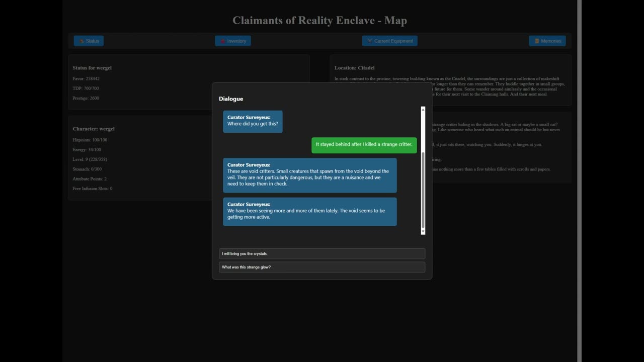Screen dimensions: 644x362
Task: Choose reply "What was this strange glow?"
Action: (322, 267)
